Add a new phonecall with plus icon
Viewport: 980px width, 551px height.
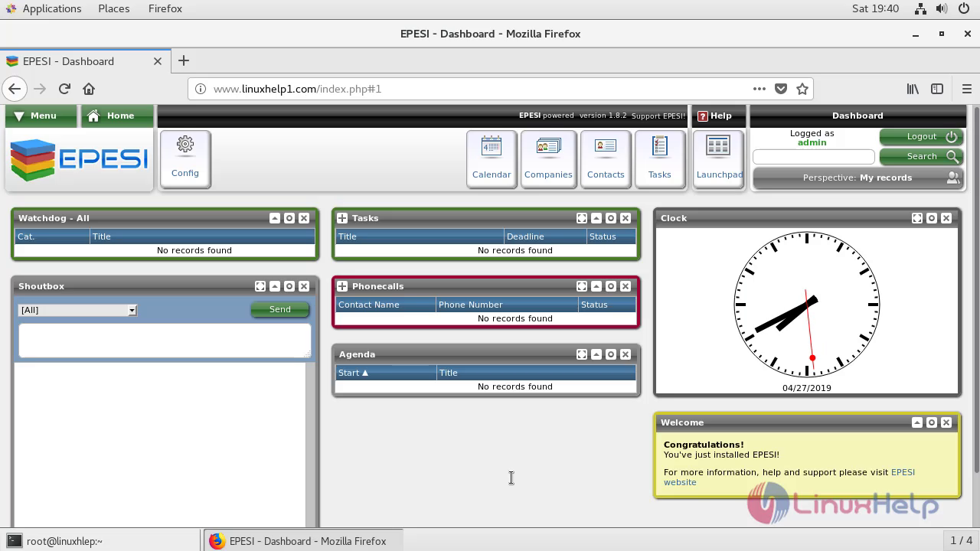tap(342, 286)
